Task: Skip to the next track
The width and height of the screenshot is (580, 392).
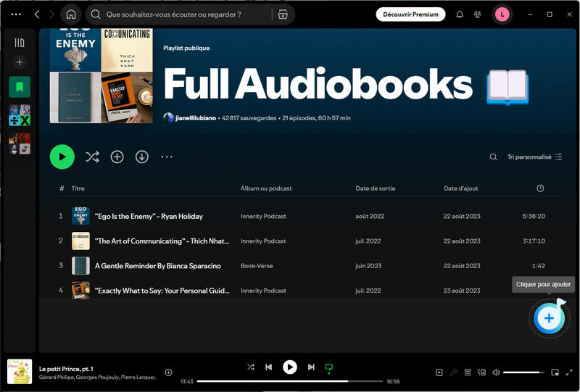Action: pos(311,367)
